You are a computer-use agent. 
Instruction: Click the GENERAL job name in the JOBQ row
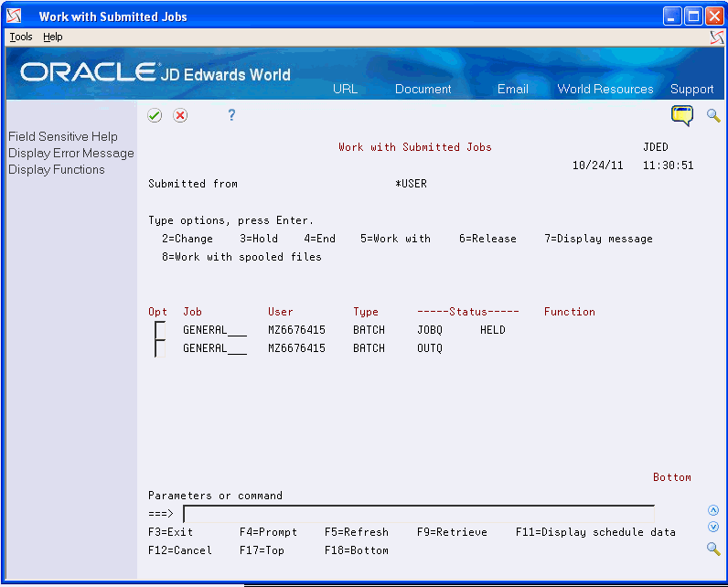click(215, 330)
